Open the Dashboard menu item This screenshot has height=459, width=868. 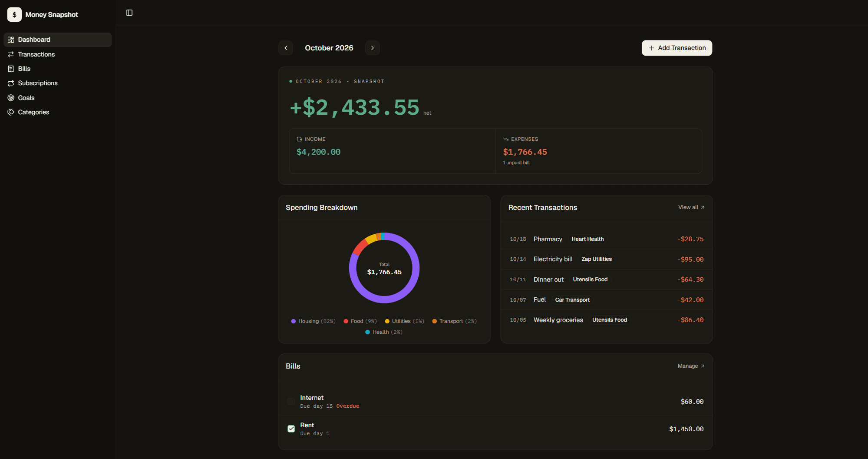tap(58, 40)
